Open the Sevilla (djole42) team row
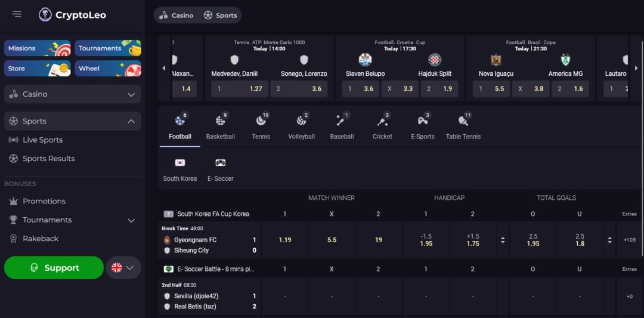The width and height of the screenshot is (644, 318). 210,296
